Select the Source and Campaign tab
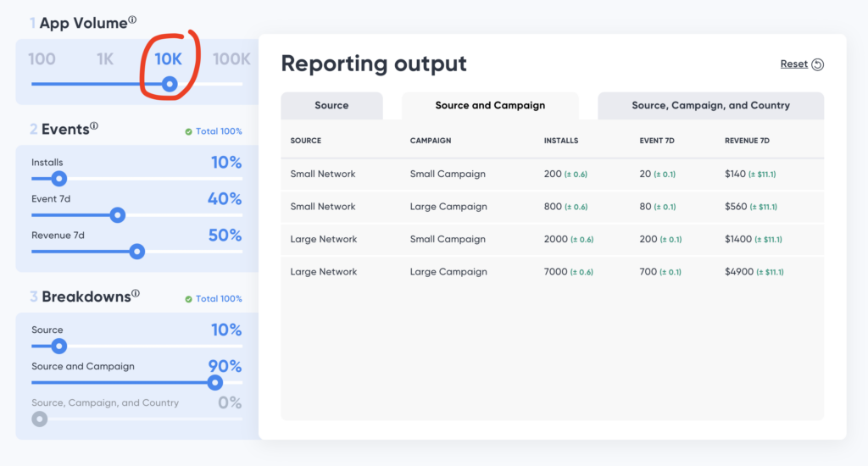Image resolution: width=868 pixels, height=466 pixels. click(x=490, y=105)
